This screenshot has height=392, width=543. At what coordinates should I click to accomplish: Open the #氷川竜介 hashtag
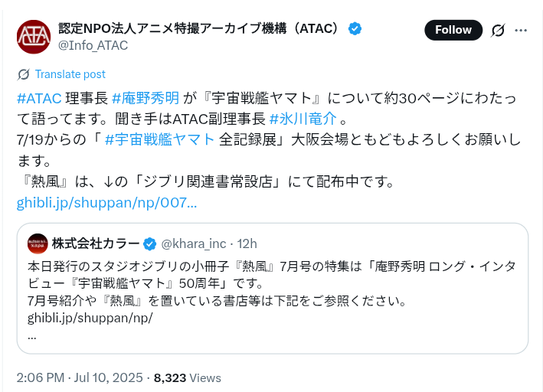pos(303,119)
